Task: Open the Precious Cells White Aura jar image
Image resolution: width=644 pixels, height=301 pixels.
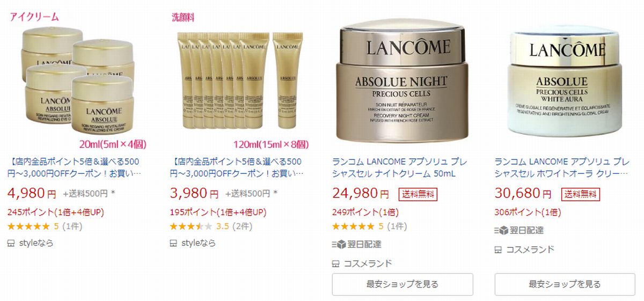Action: coord(565,80)
